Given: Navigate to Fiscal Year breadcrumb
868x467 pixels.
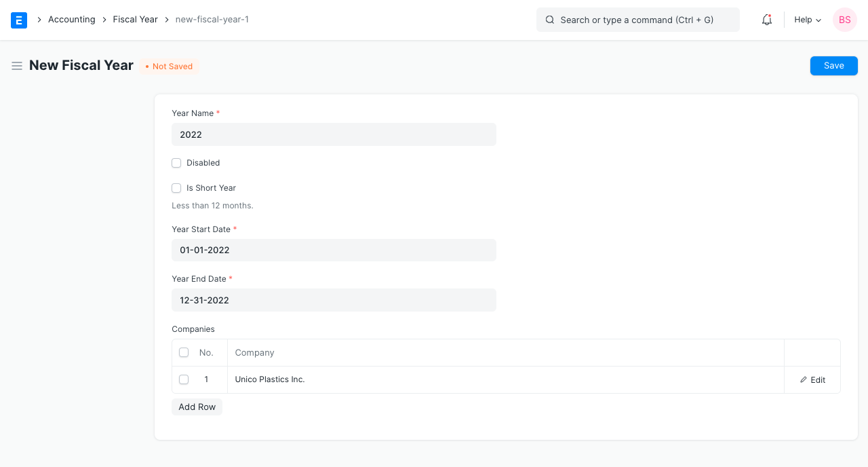Looking at the screenshot, I should pos(135,20).
